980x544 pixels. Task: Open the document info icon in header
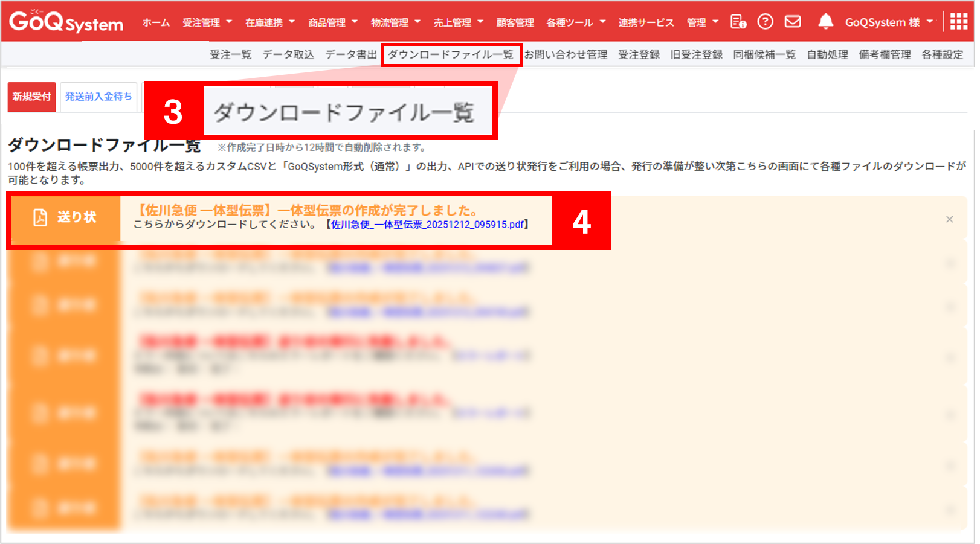pos(738,22)
